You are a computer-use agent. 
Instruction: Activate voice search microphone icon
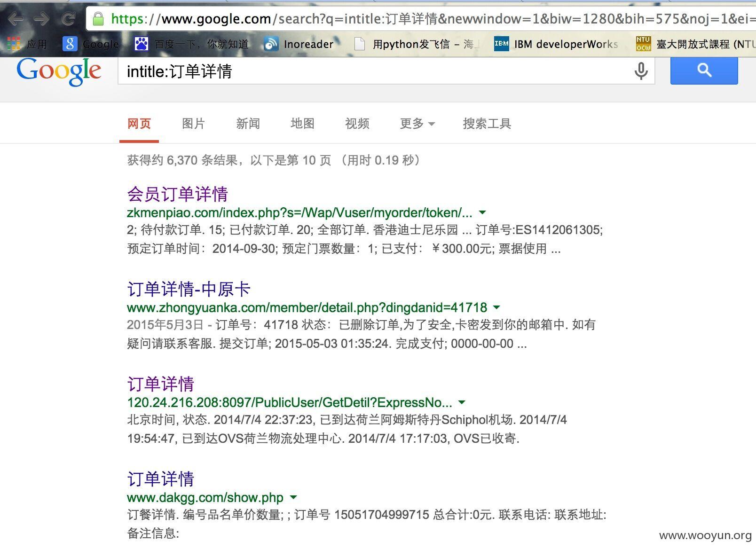coord(641,71)
